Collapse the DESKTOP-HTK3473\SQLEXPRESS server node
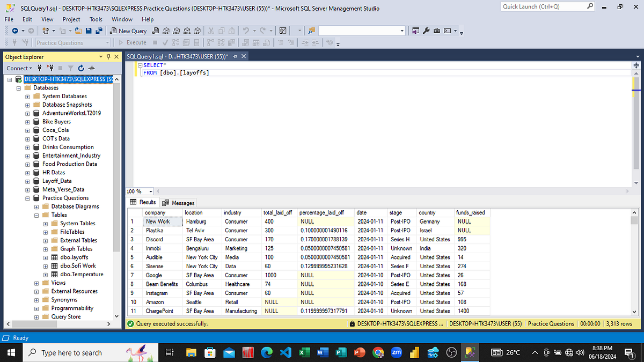This screenshot has width=644, height=362. [x=9, y=79]
